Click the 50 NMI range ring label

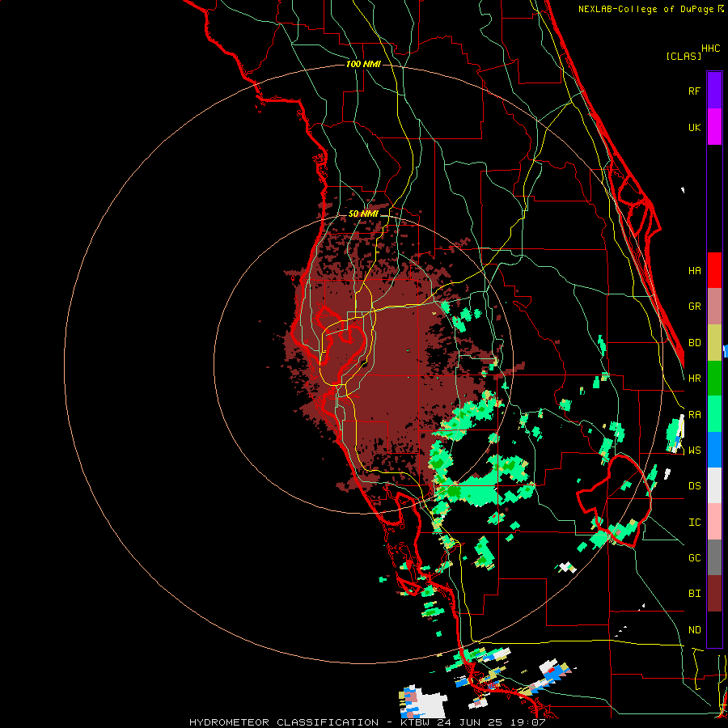[x=363, y=214]
